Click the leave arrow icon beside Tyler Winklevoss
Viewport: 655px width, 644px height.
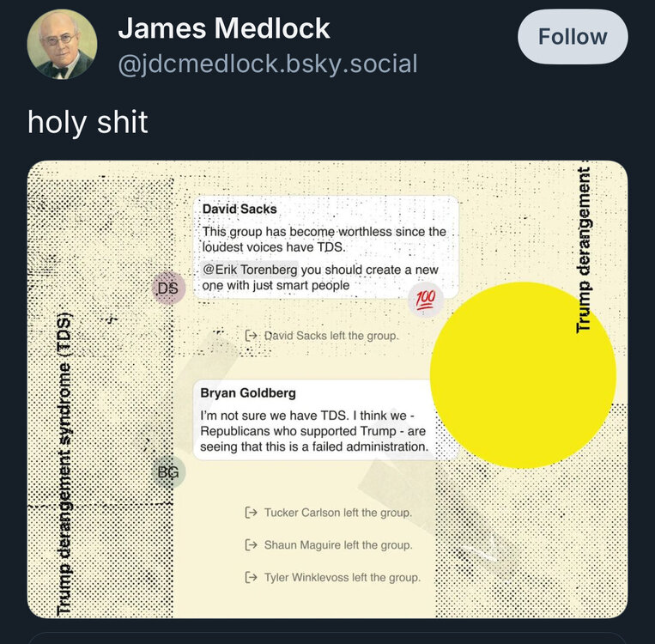pos(251,577)
